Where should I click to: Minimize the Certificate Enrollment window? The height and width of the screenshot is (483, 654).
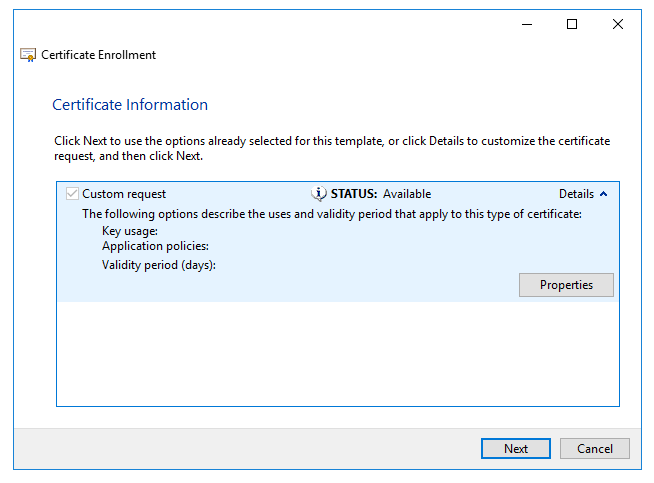pos(526,24)
